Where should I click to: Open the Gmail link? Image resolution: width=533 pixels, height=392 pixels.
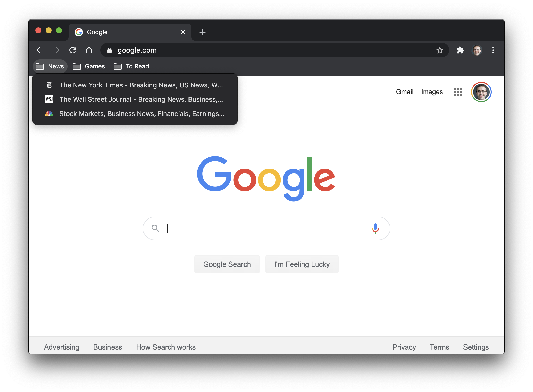pos(404,92)
